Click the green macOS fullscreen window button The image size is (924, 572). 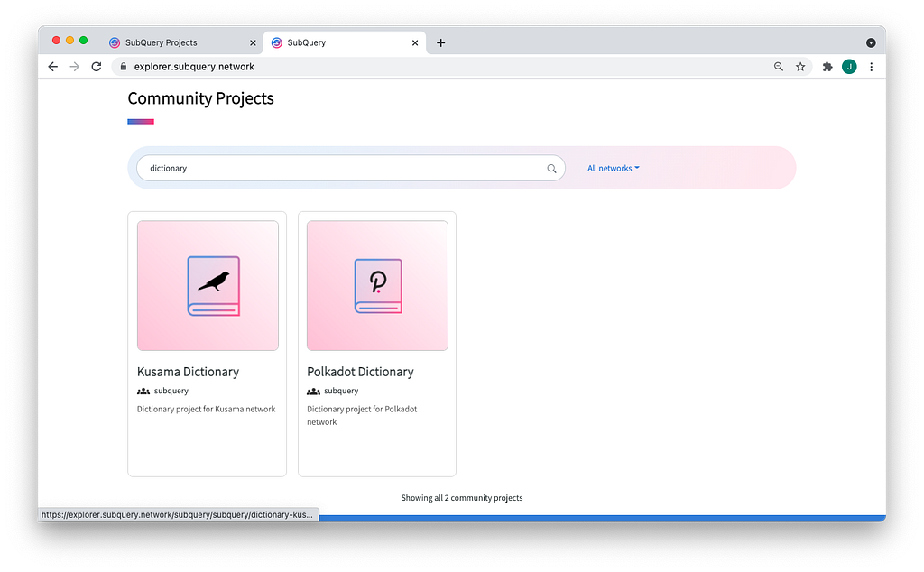click(x=83, y=40)
